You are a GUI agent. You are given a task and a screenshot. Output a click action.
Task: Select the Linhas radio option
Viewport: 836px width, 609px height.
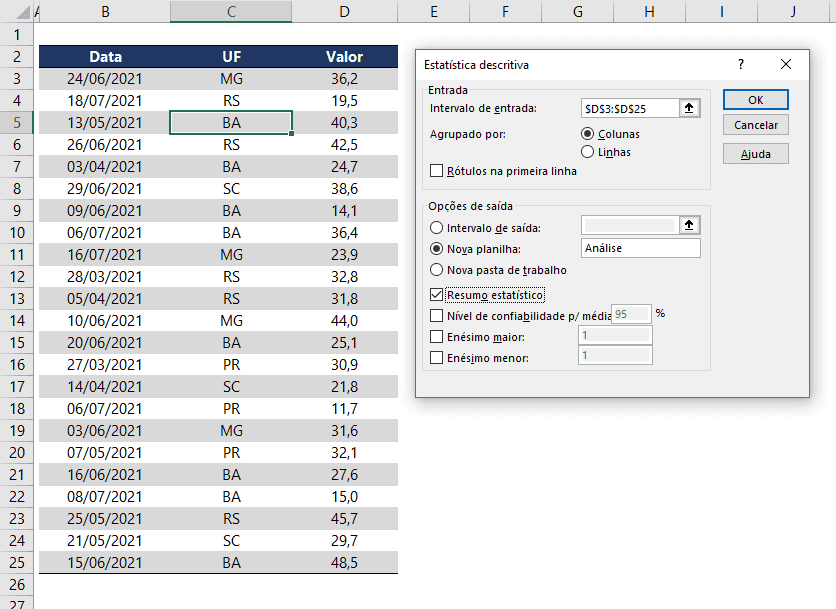click(x=588, y=152)
